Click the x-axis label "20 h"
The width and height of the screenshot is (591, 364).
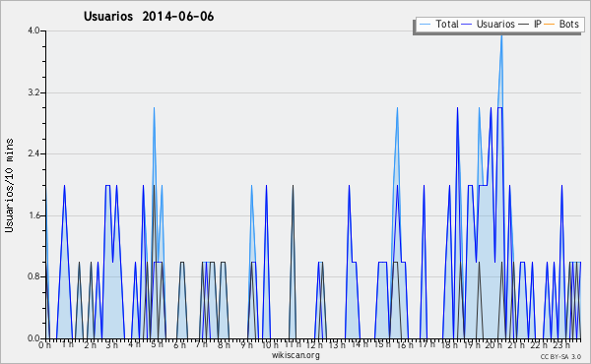[x=494, y=345]
